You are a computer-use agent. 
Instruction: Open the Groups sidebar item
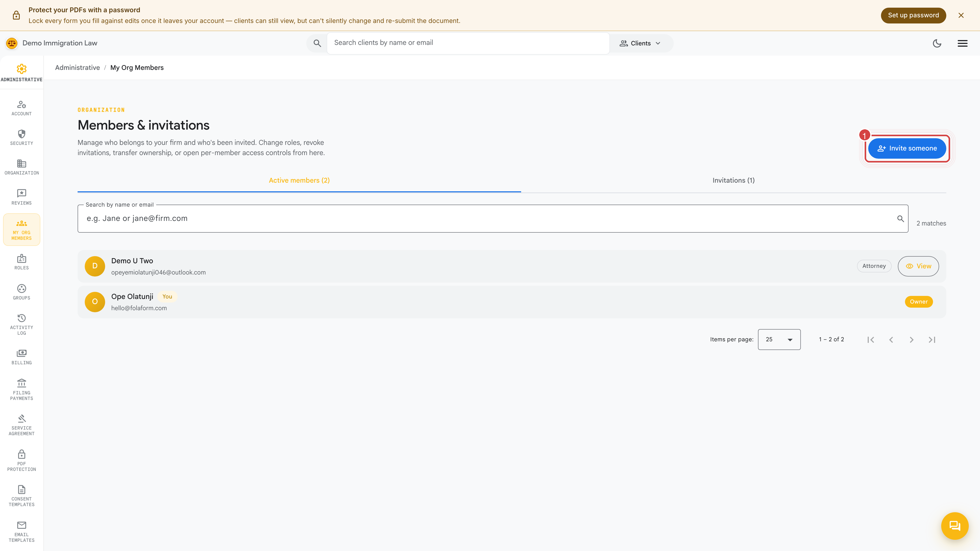pos(22,292)
